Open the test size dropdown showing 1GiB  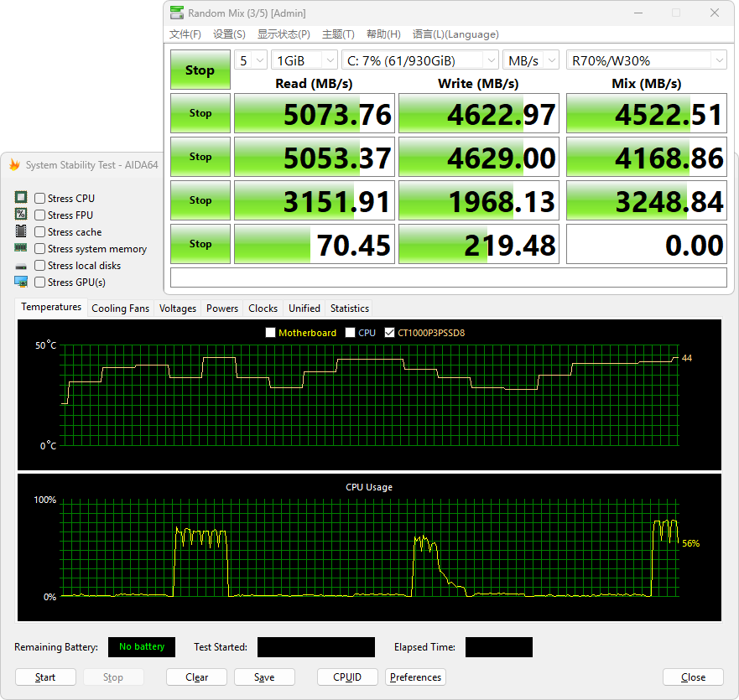point(304,60)
